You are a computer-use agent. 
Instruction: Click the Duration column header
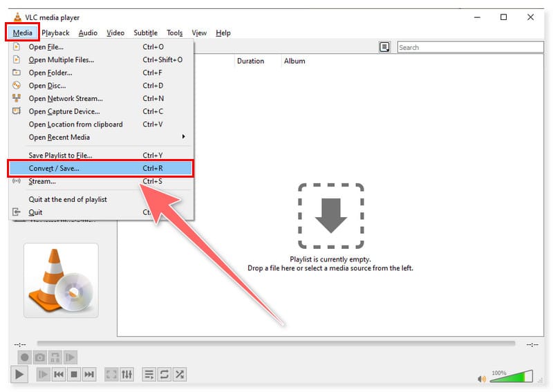(250, 61)
